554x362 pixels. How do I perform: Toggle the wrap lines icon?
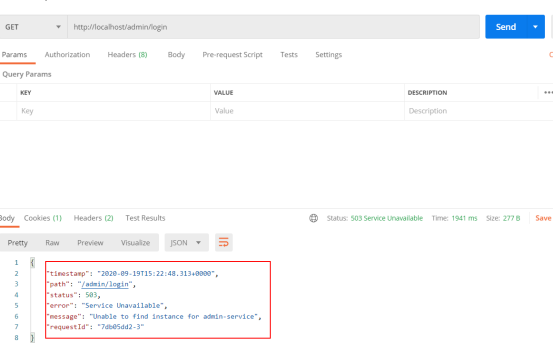[x=224, y=243]
